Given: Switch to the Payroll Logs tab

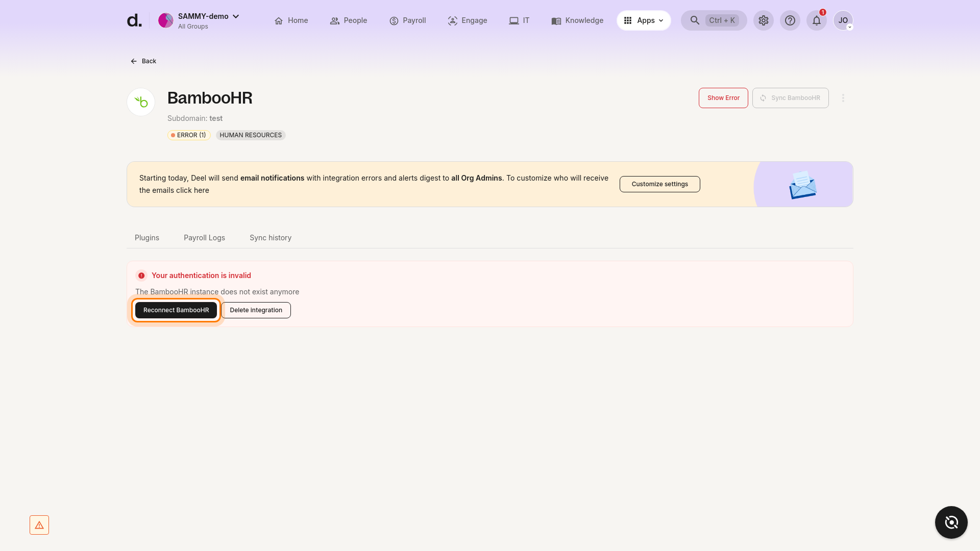Looking at the screenshot, I should [x=204, y=238].
